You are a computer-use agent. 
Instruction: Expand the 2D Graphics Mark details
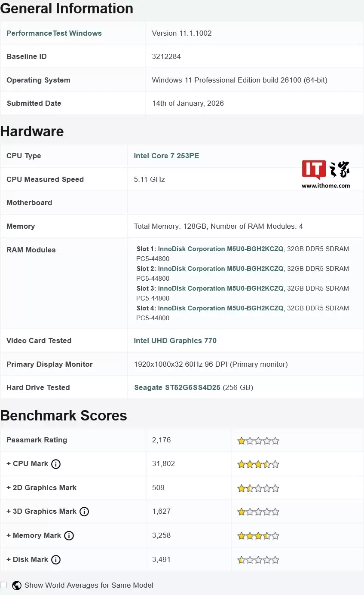click(8, 488)
